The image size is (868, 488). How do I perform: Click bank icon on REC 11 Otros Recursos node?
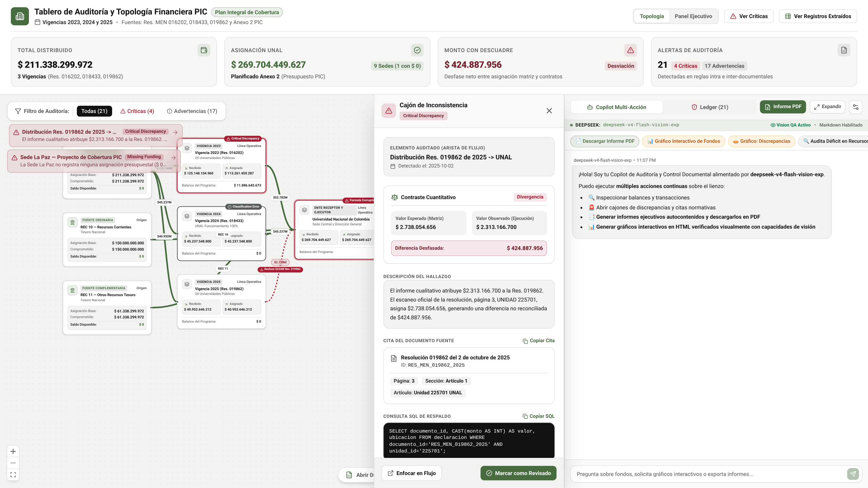pos(72,290)
